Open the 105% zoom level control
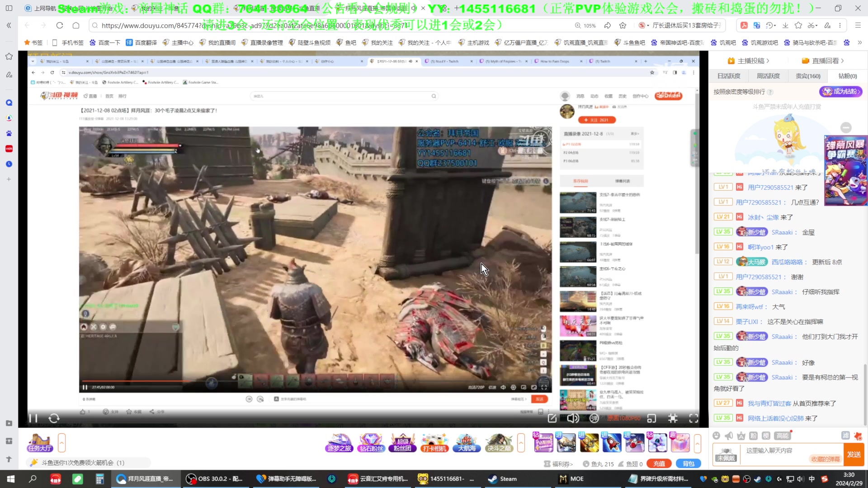 [585, 26]
